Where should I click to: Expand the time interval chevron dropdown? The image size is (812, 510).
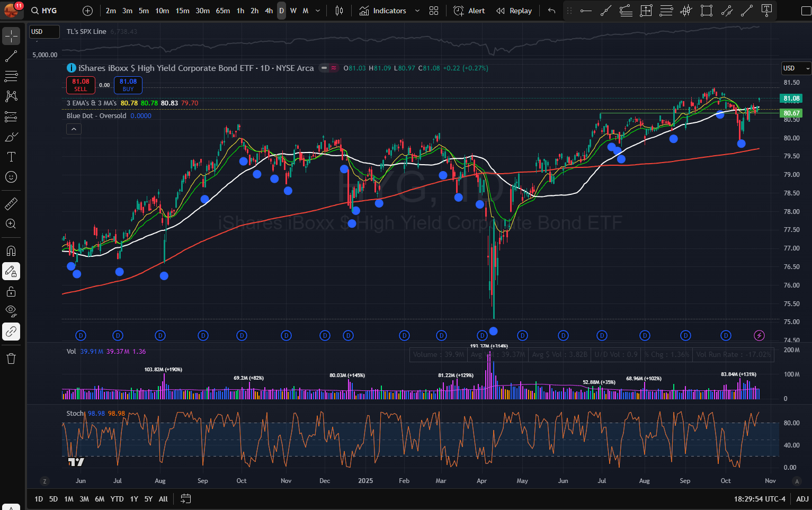(318, 11)
